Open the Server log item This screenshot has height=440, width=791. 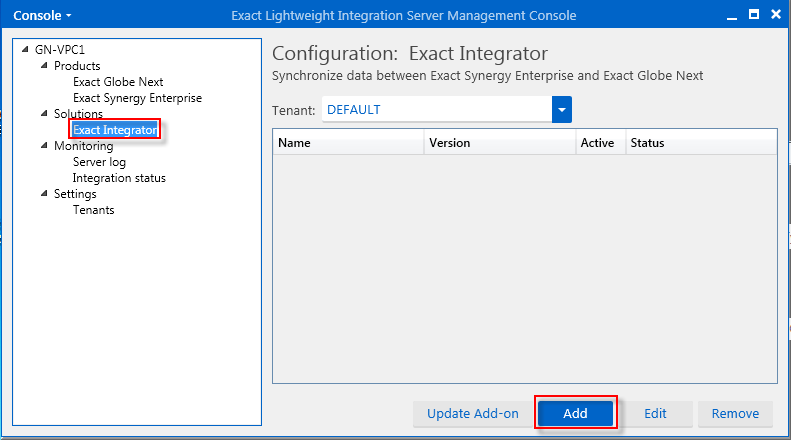(99, 162)
